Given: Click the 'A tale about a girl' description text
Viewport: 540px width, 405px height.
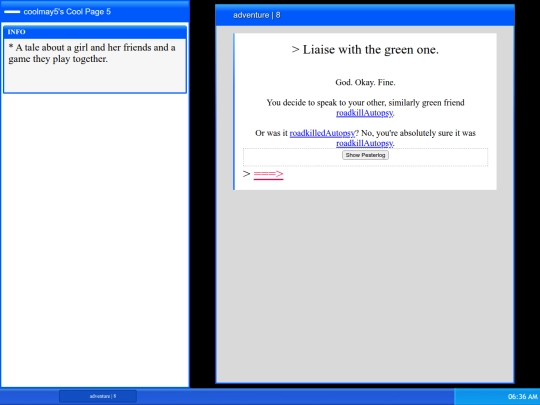Looking at the screenshot, I should point(92,53).
